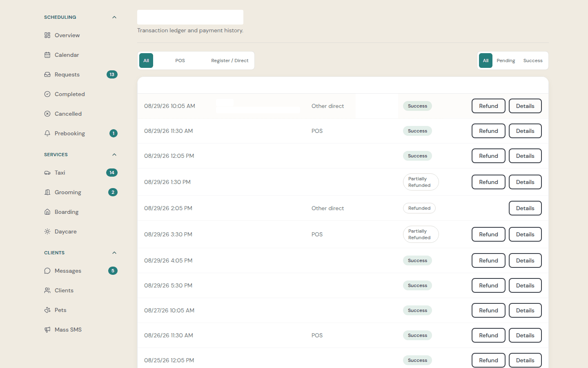Filter transactions by POS tab

180,61
